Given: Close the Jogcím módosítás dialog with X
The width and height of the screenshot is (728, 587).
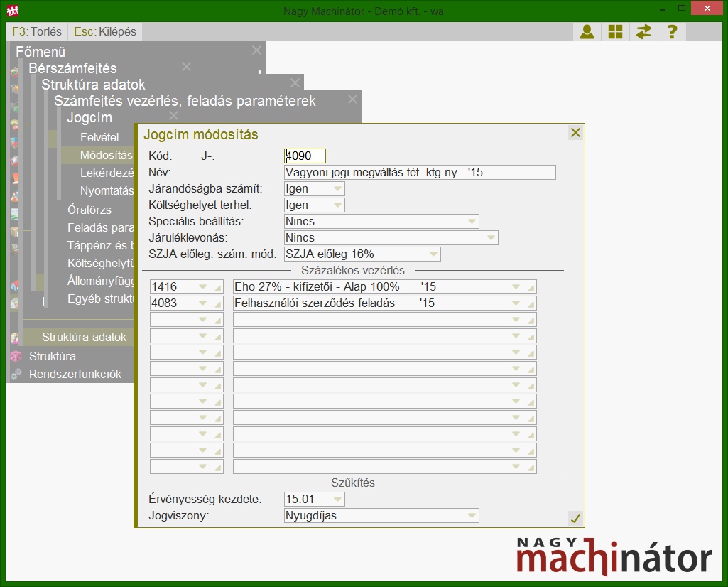Looking at the screenshot, I should [x=575, y=133].
